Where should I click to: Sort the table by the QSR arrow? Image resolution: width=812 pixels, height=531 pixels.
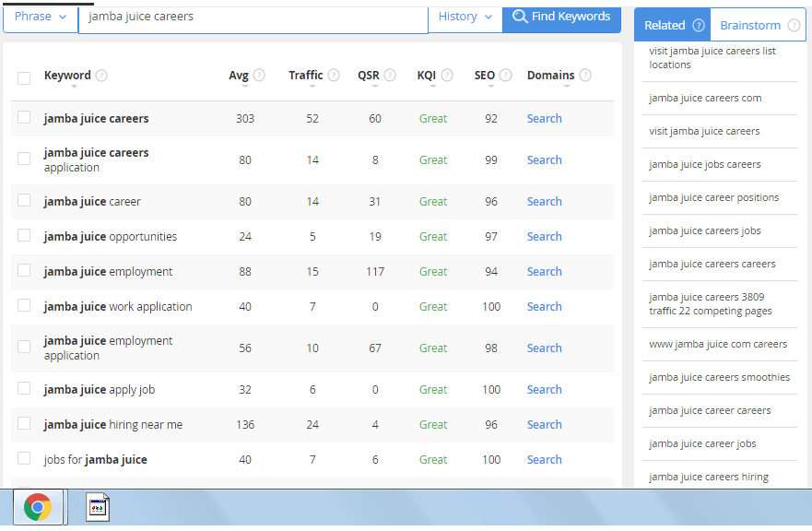click(x=375, y=87)
